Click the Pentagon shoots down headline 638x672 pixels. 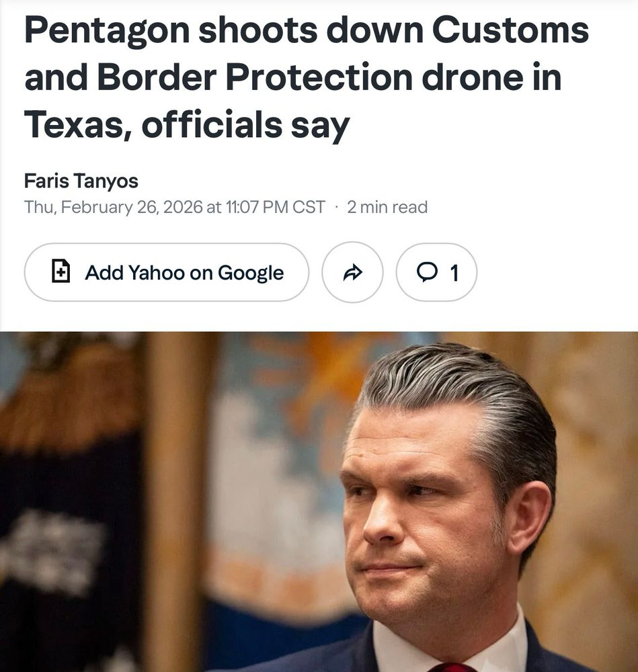click(x=306, y=77)
